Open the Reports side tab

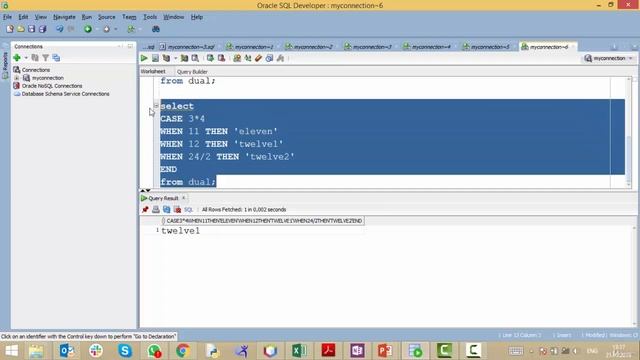click(x=5, y=65)
